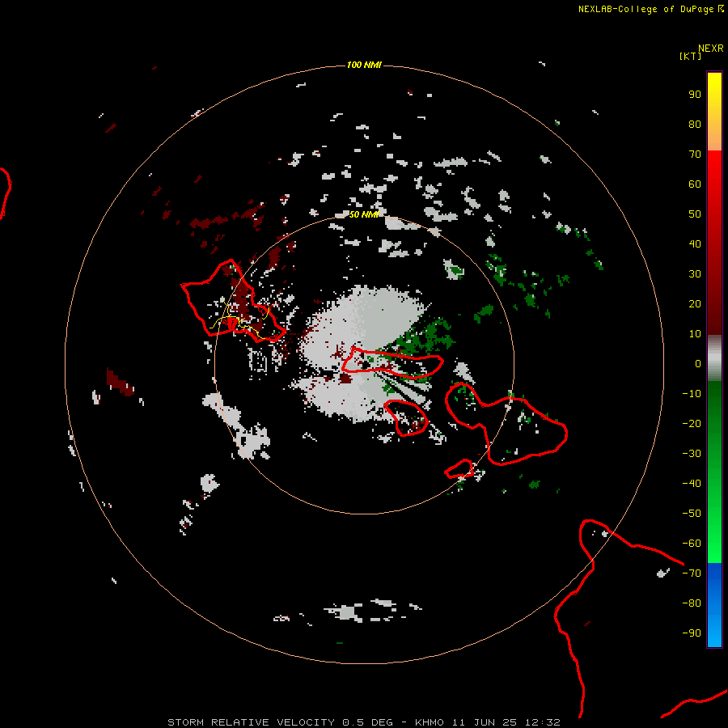The image size is (728, 728).
Task: Click the 90 value on velocity scale
Action: point(695,95)
